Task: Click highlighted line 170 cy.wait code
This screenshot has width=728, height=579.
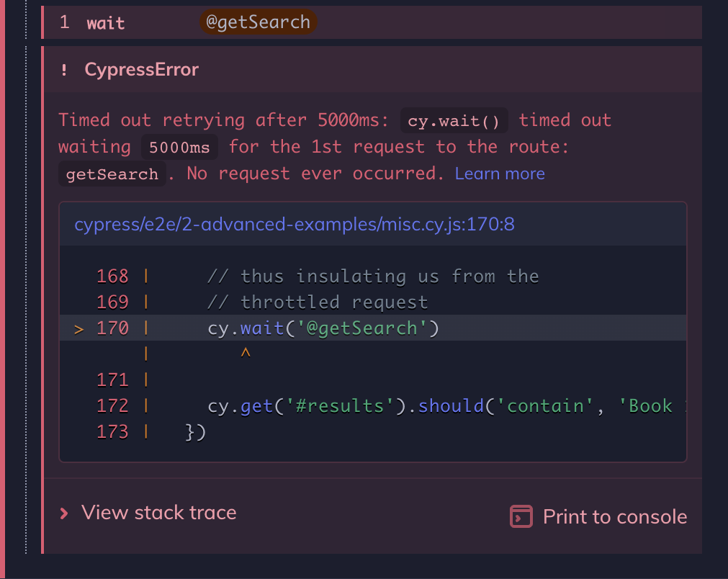Action: (x=323, y=328)
